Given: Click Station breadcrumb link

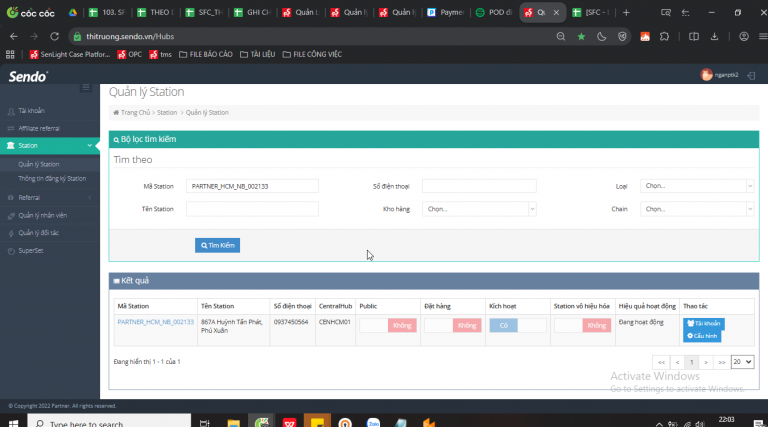Looking at the screenshot, I should pos(167,113).
